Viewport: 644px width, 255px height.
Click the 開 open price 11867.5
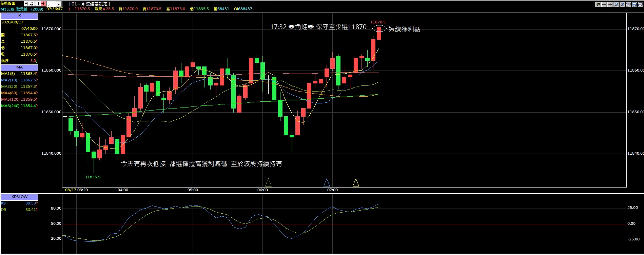(x=19, y=35)
